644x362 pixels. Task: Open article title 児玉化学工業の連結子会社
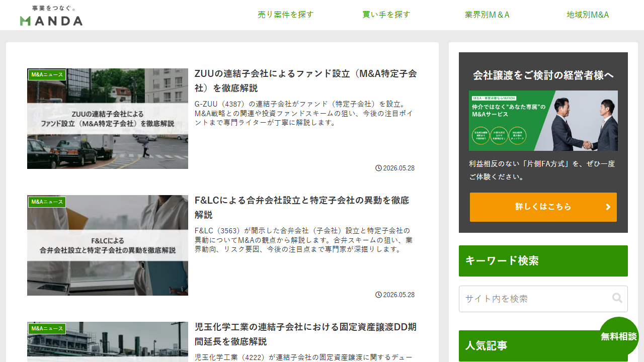(x=305, y=334)
